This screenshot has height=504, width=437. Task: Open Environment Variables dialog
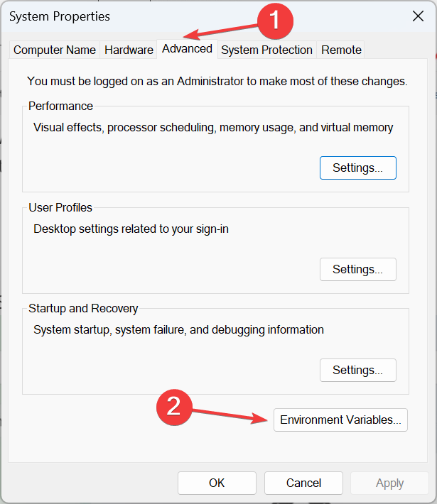[340, 420]
